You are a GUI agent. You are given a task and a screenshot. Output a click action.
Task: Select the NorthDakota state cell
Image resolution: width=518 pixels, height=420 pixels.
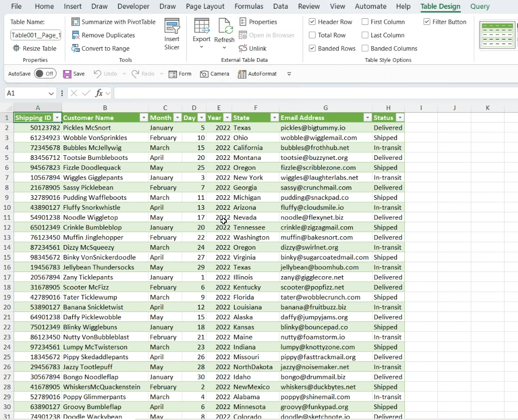point(255,367)
